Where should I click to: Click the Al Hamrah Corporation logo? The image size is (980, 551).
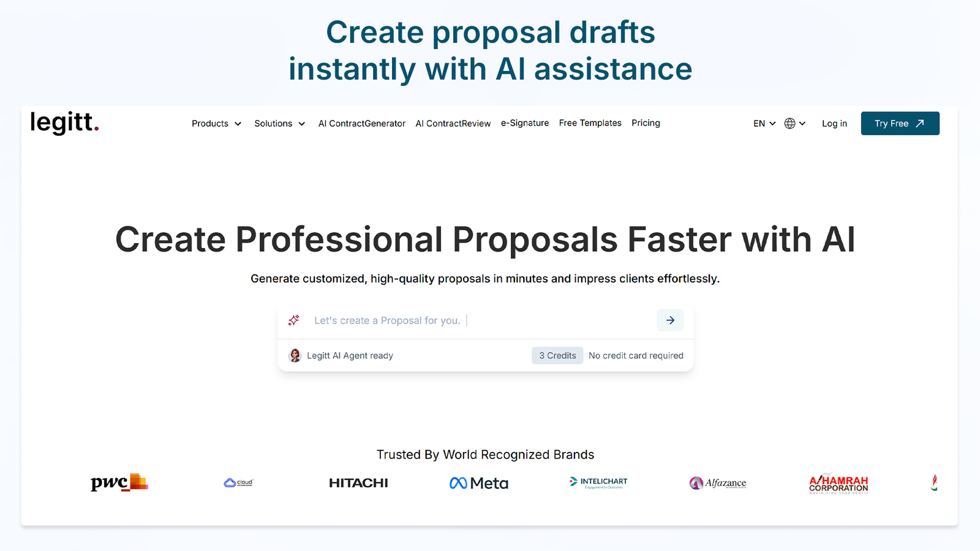(838, 484)
